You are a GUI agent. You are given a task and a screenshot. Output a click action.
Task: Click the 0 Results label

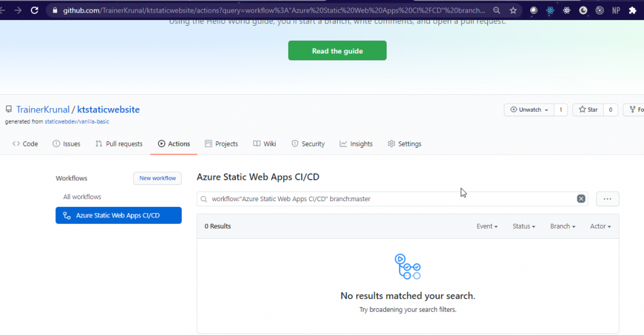click(218, 226)
